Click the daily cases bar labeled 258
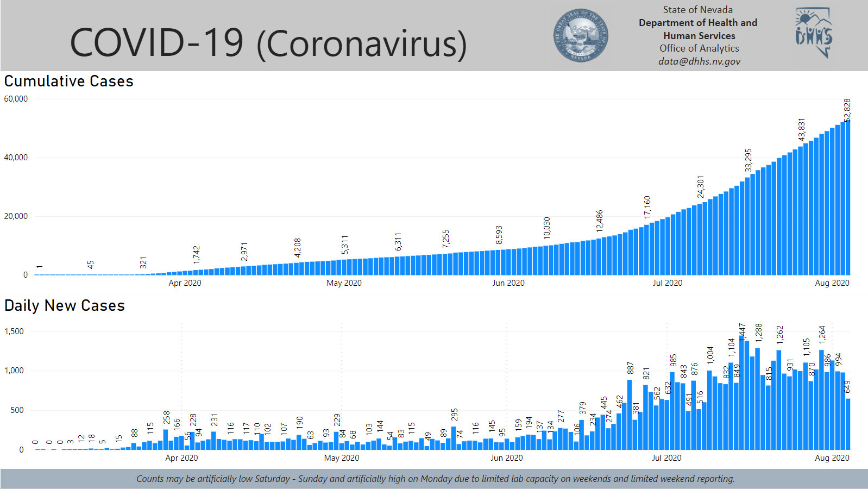 [x=166, y=440]
